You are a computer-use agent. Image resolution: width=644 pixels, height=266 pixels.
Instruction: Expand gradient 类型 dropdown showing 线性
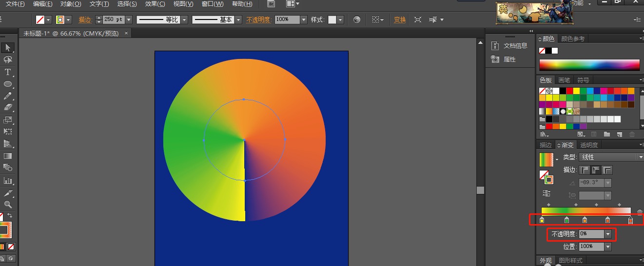tap(640, 157)
